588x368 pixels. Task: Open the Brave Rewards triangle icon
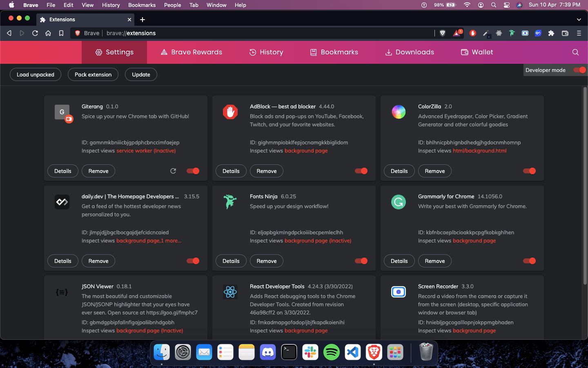(x=457, y=33)
